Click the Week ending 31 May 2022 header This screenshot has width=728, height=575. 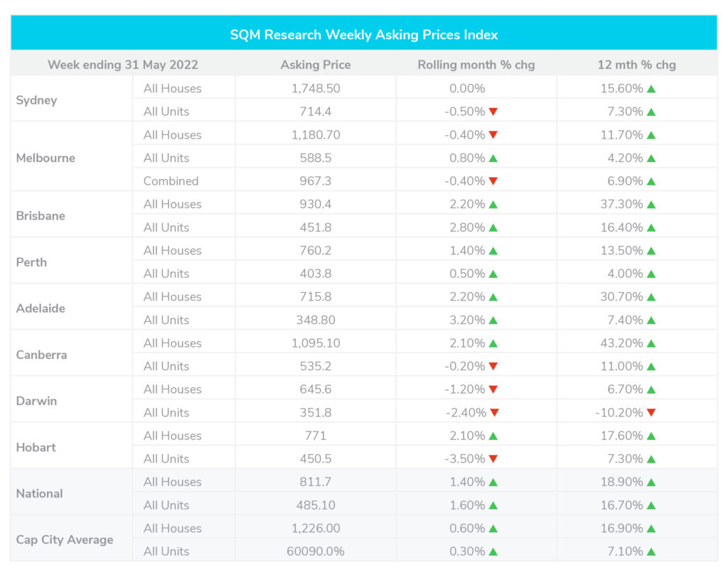click(x=123, y=65)
